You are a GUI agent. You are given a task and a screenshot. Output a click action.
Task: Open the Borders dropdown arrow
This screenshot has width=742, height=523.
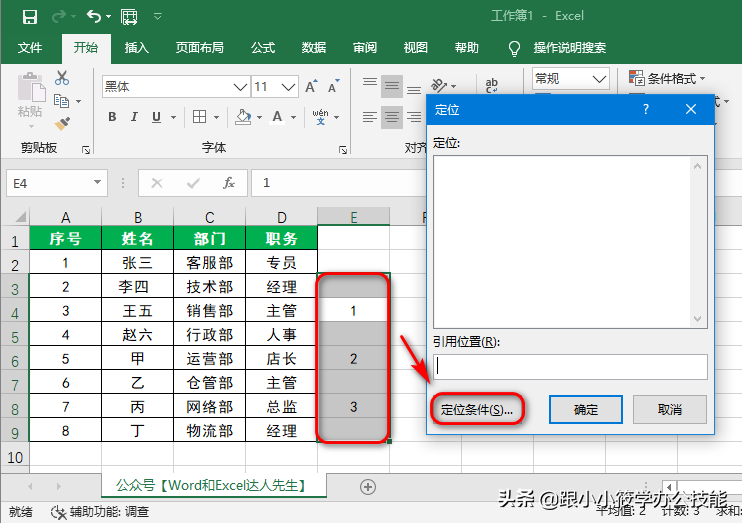point(216,117)
